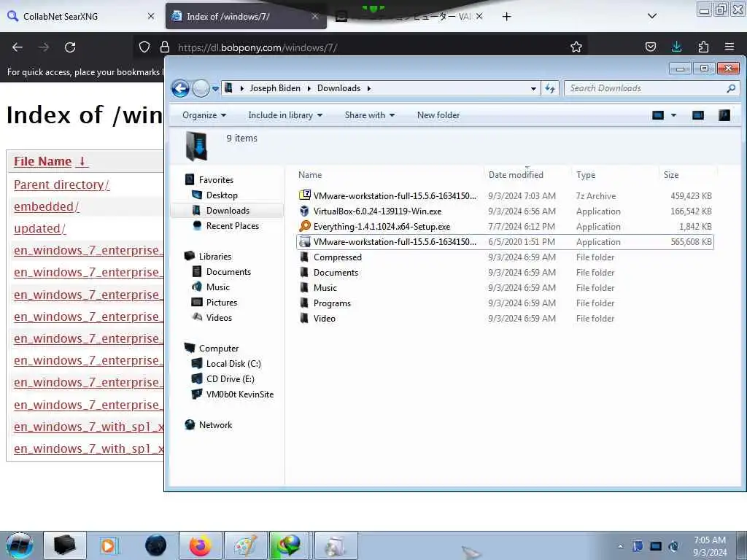Select Local Disk (C:)
747x560 pixels.
tap(233, 363)
